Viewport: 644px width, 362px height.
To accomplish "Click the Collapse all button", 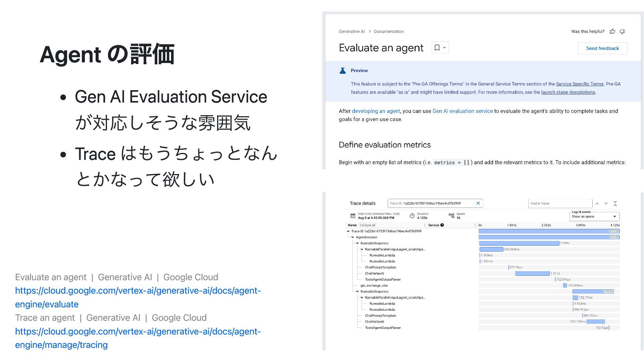I will coord(367,225).
